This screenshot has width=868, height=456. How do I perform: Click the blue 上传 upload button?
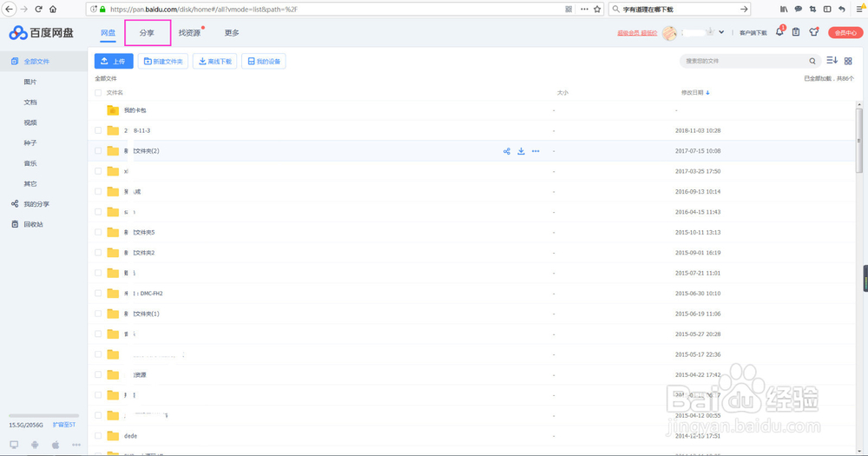(x=114, y=61)
